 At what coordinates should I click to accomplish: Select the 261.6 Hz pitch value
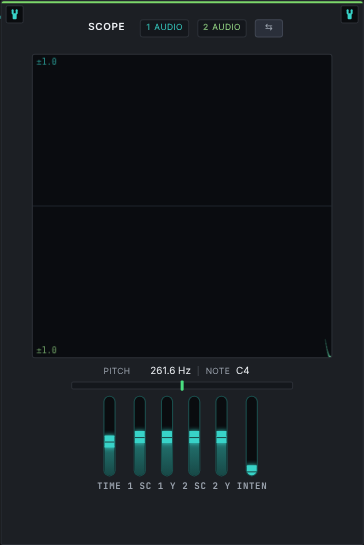point(170,371)
